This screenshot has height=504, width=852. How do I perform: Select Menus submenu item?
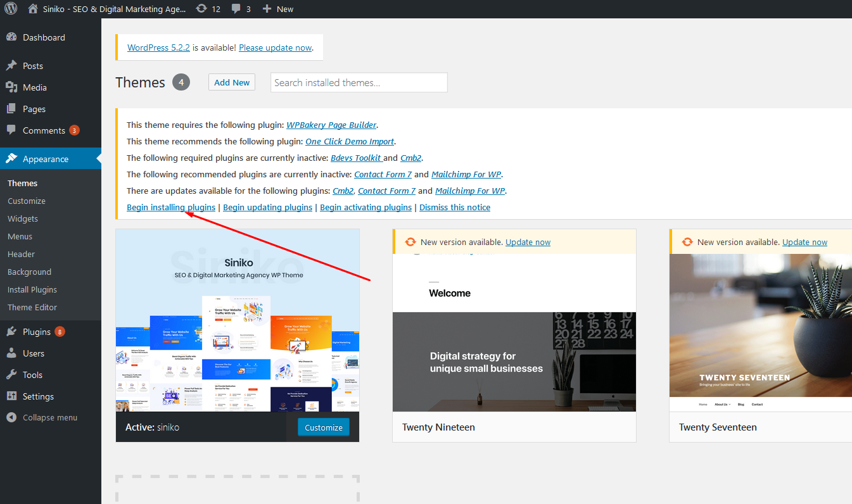[x=20, y=236]
